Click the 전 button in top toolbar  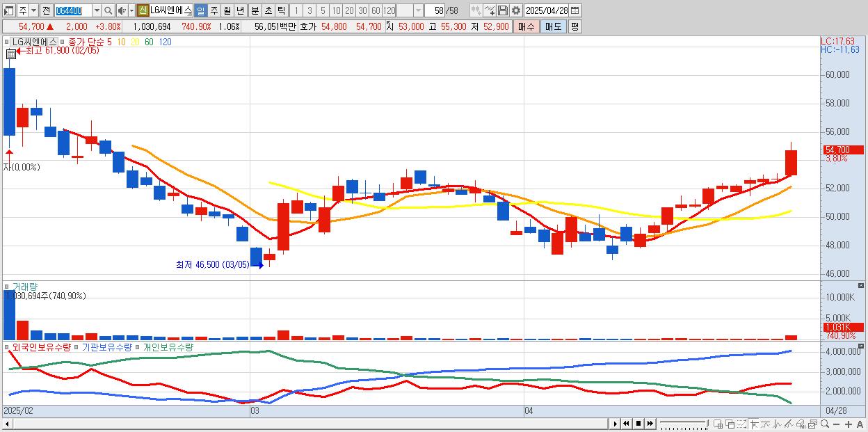tap(47, 10)
